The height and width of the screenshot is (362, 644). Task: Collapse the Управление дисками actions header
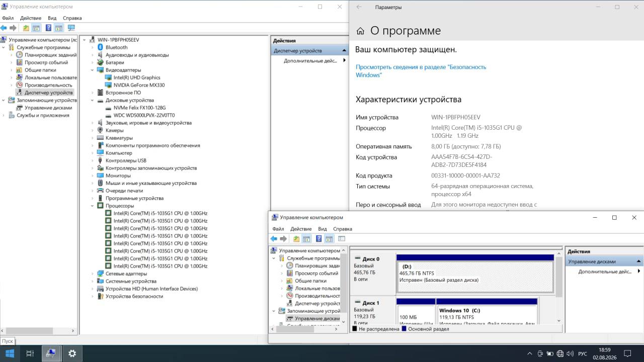tap(639, 261)
